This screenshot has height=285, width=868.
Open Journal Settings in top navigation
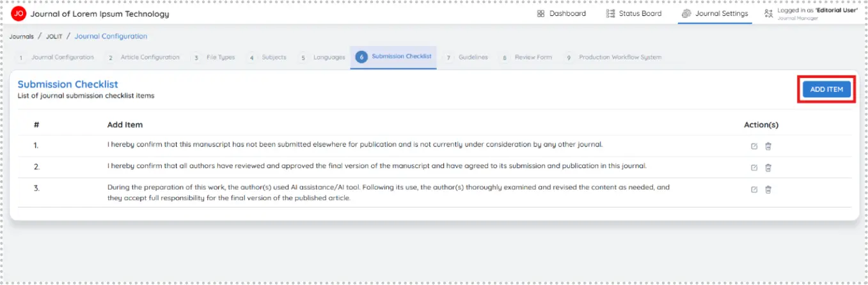[714, 13]
